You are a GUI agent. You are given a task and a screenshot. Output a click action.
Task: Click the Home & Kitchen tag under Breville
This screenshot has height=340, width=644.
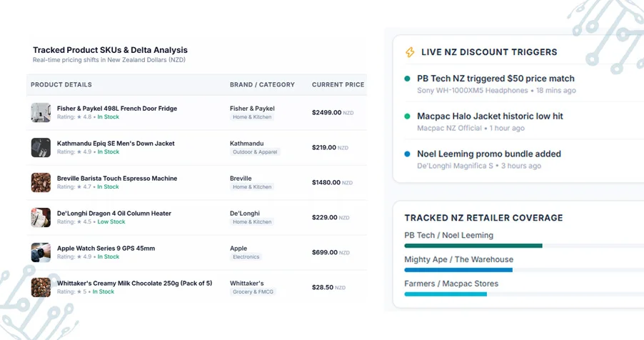click(x=252, y=187)
